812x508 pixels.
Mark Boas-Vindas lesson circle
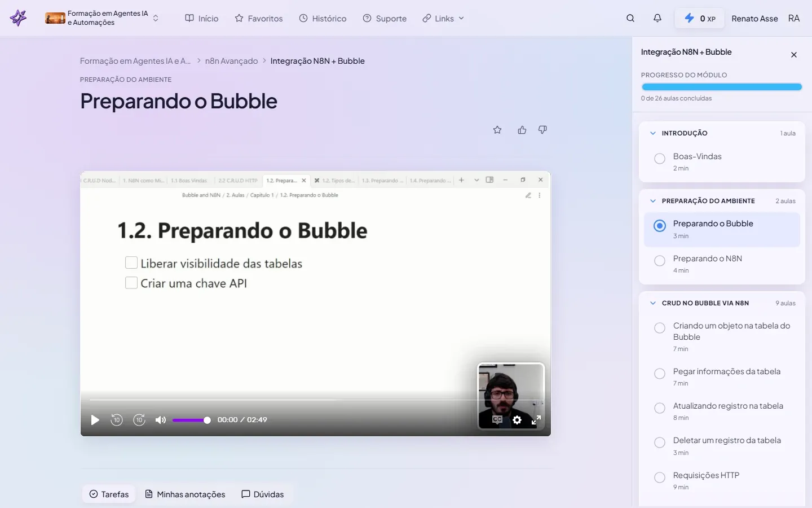coord(660,159)
